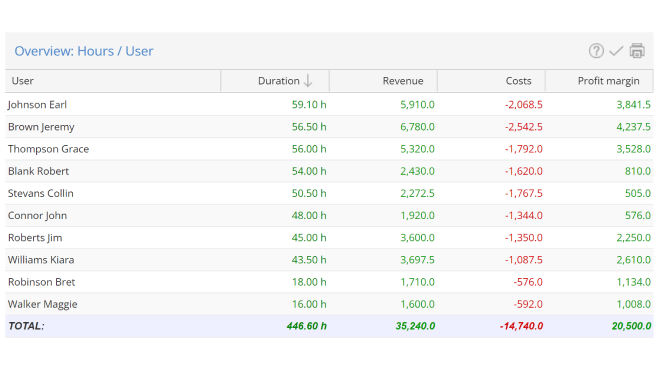
Task: Click the -2,542.5 costs value
Action: (524, 127)
